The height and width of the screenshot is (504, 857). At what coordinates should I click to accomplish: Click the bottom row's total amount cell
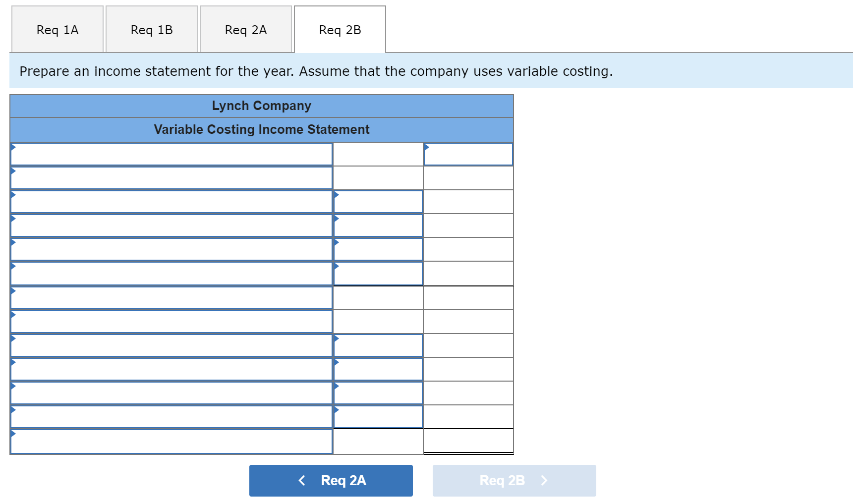click(468, 441)
